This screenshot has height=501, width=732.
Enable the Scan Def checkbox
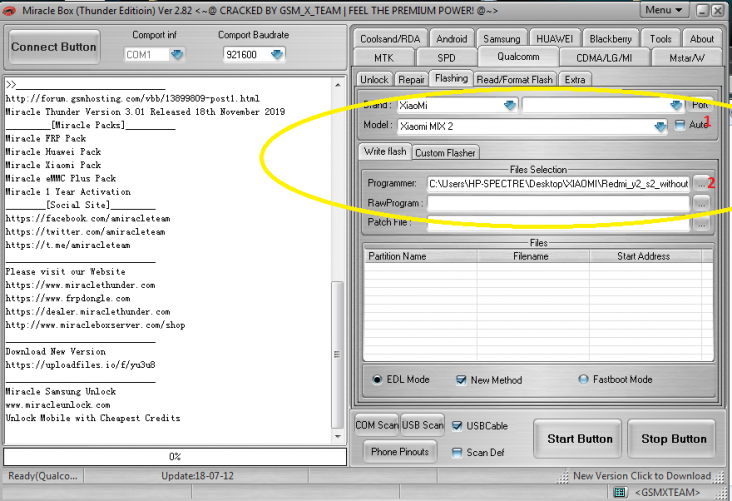click(458, 452)
